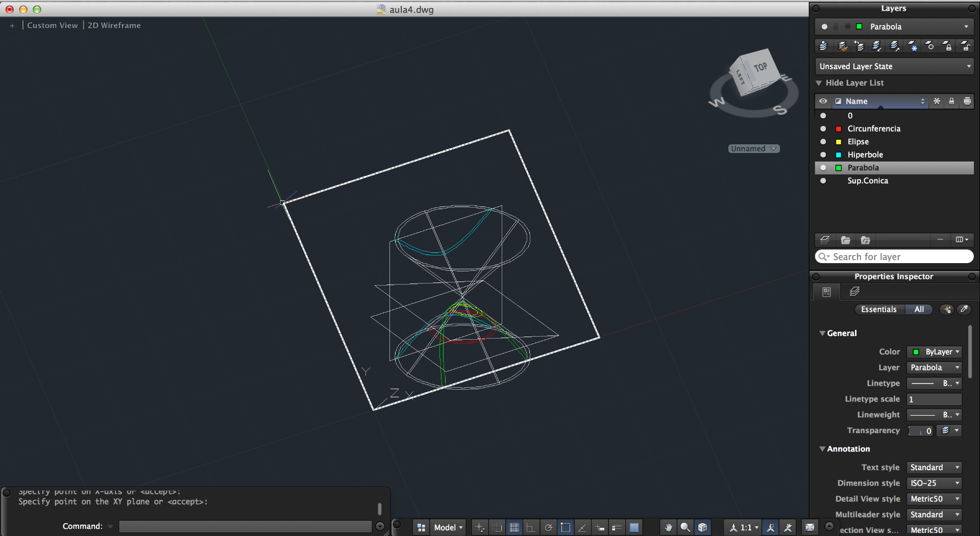Toggle visibility of layer 0
980x536 pixels.
(x=823, y=116)
